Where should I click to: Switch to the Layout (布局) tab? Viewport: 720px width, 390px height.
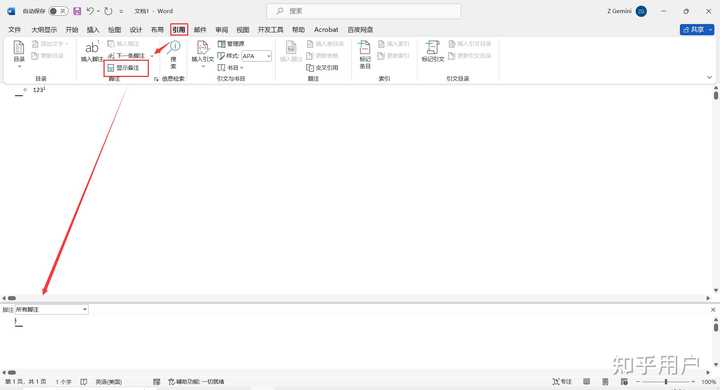[x=157, y=29]
